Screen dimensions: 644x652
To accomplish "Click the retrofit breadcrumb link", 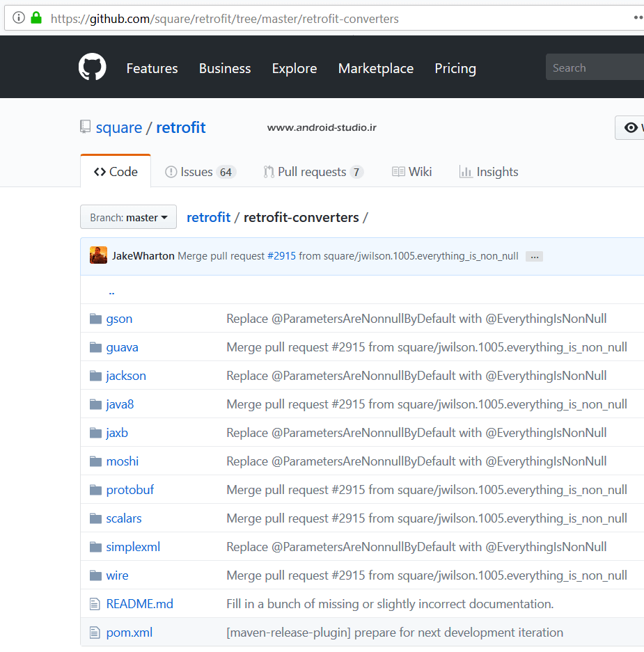I will tap(208, 217).
